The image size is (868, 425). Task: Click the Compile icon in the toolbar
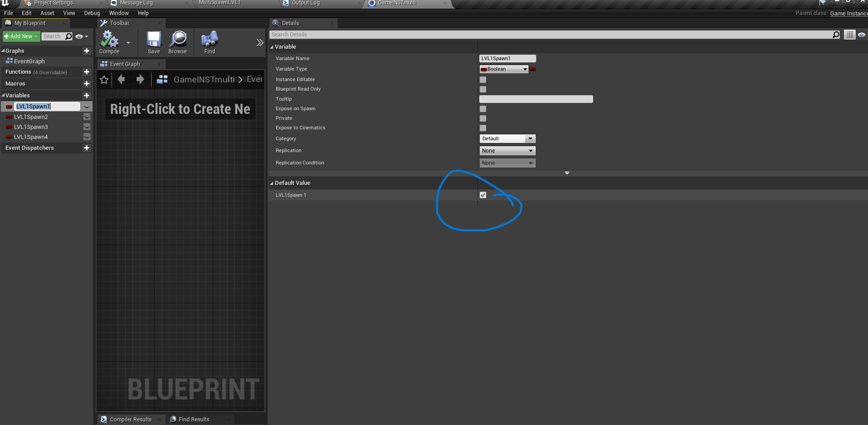pyautogui.click(x=108, y=41)
